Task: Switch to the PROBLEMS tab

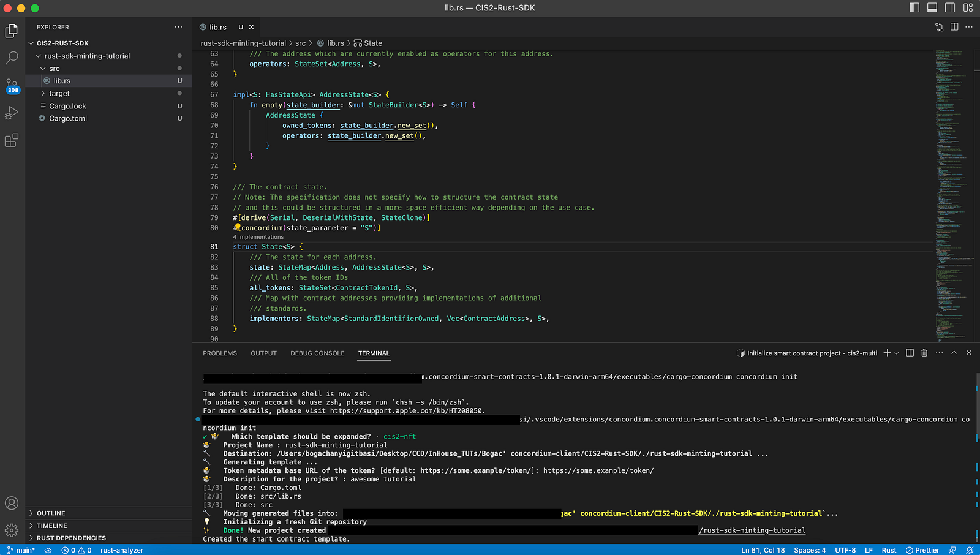Action: 220,353
